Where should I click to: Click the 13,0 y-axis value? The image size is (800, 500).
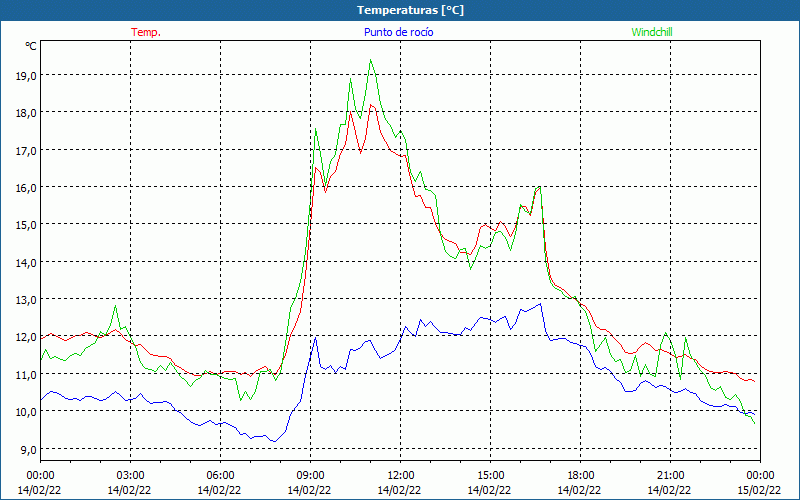point(27,300)
